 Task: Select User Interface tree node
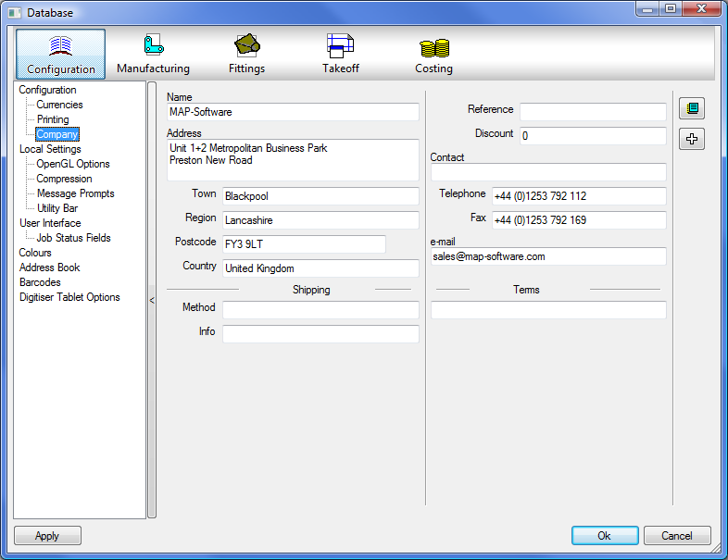click(x=50, y=223)
